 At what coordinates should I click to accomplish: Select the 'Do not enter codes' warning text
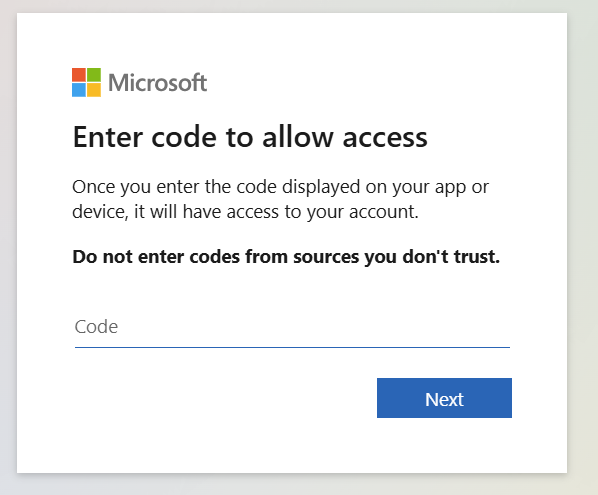tap(286, 257)
